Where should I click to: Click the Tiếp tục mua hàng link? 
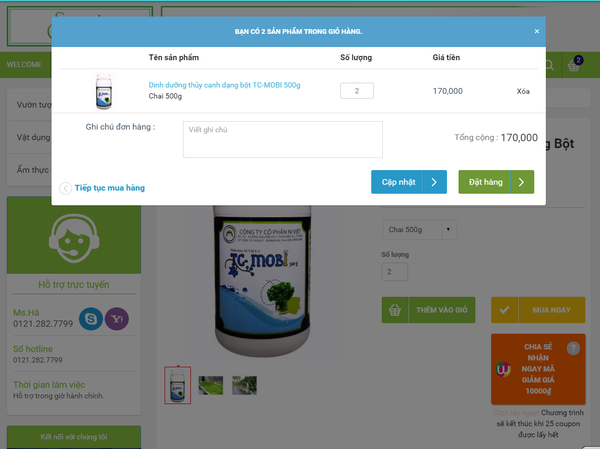click(110, 188)
